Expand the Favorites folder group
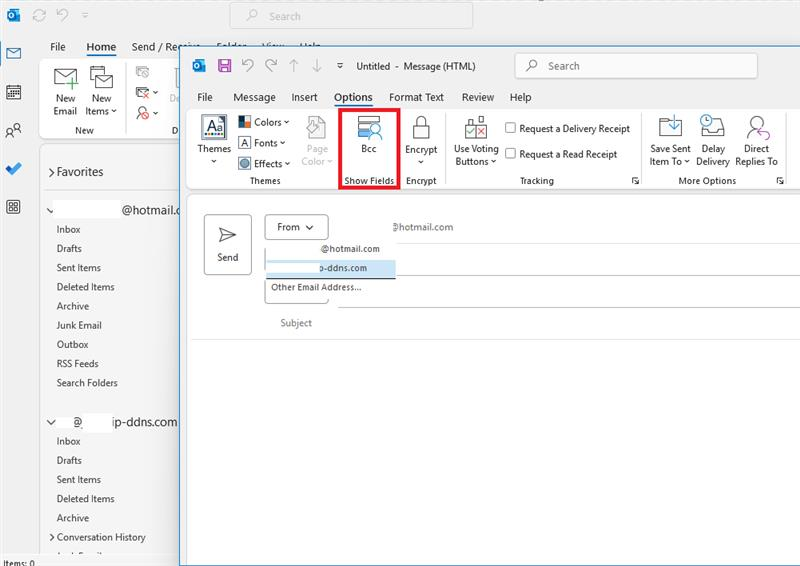This screenshot has height=566, width=800. 51,173
